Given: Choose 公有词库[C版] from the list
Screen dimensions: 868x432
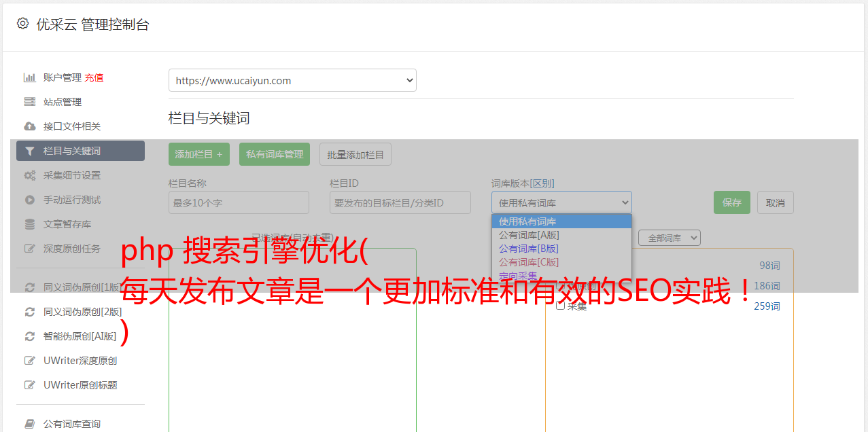Looking at the screenshot, I should [561, 262].
